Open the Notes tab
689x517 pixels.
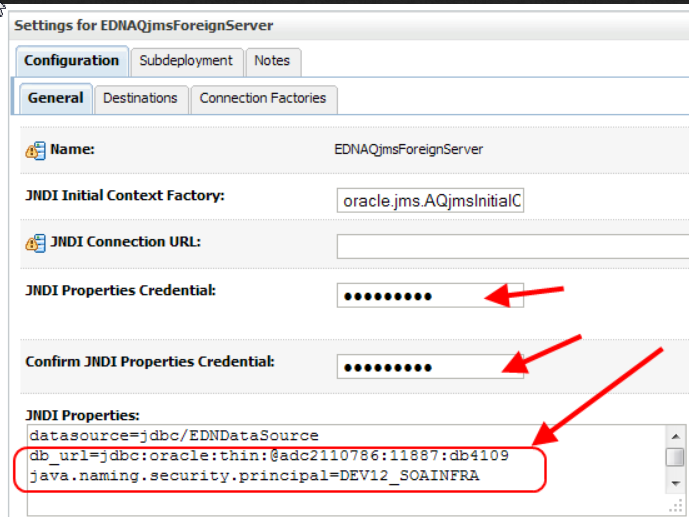tap(272, 61)
